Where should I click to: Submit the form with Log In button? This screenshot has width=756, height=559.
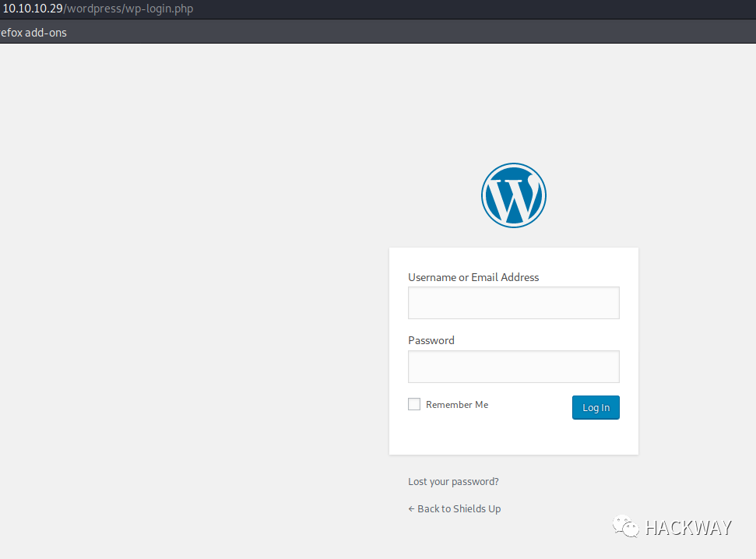pos(596,407)
